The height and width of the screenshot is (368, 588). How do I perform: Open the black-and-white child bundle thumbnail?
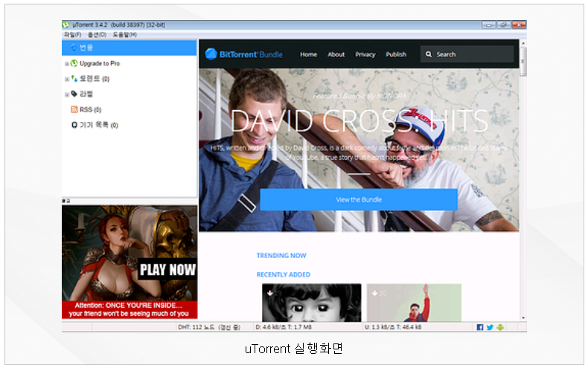[x=312, y=303]
